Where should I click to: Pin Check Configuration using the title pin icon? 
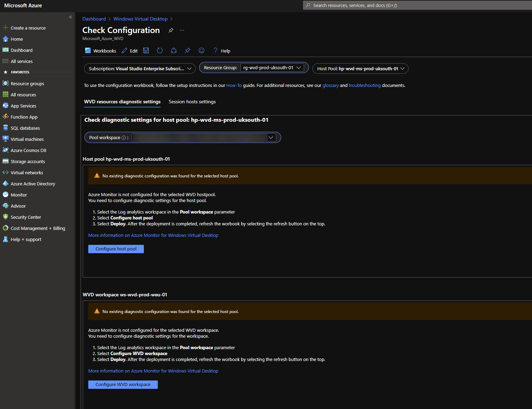coord(171,30)
